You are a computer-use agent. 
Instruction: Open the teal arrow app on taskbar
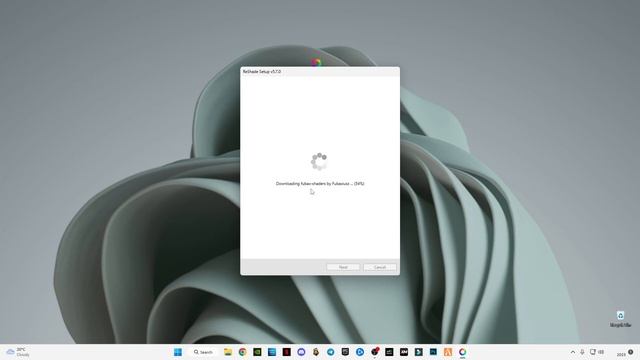click(419, 352)
